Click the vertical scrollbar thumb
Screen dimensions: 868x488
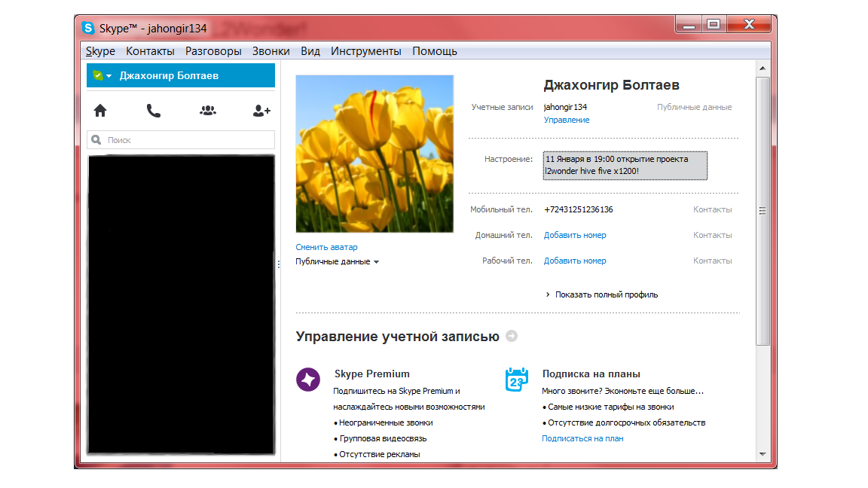point(763,211)
